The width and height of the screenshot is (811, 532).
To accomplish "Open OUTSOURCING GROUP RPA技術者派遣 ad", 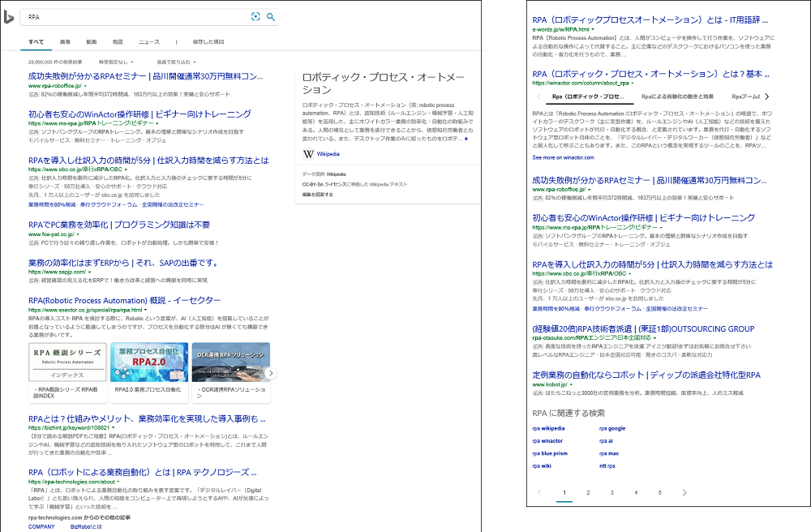I will [x=643, y=328].
